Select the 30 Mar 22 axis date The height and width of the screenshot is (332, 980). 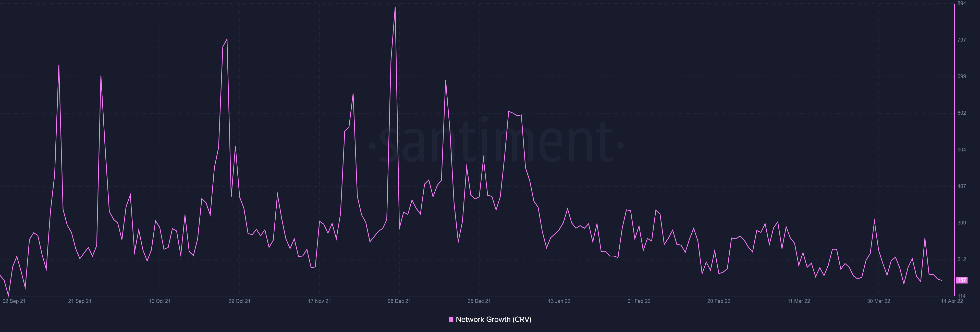click(878, 301)
